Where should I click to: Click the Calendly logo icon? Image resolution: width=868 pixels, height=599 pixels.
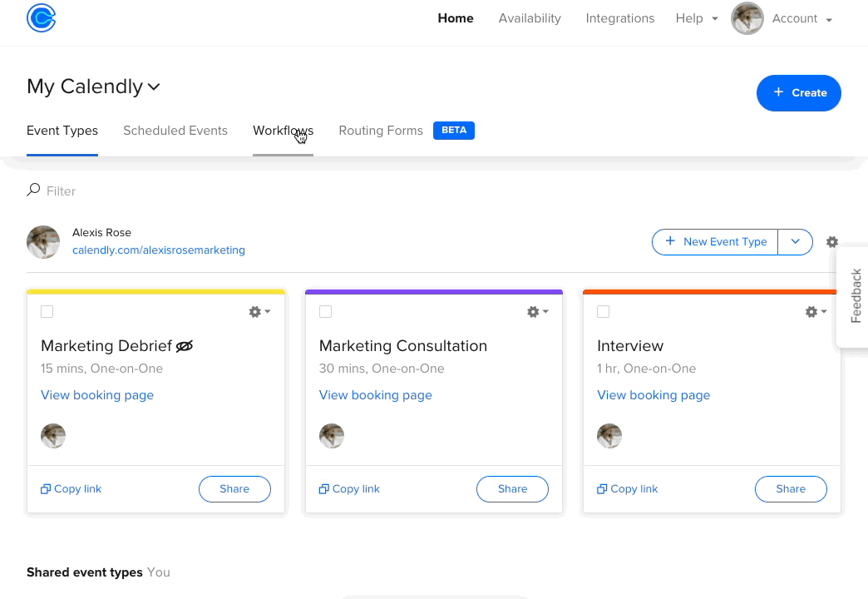click(x=41, y=18)
